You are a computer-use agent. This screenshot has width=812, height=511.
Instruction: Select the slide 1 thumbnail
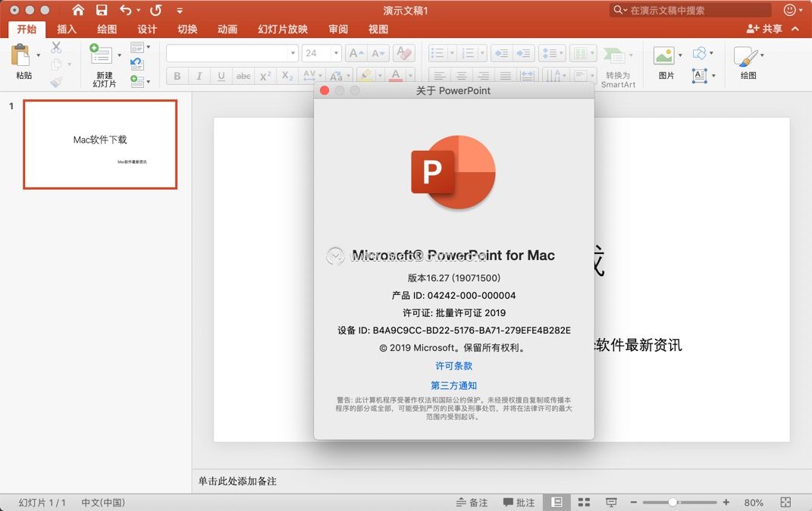(x=100, y=145)
